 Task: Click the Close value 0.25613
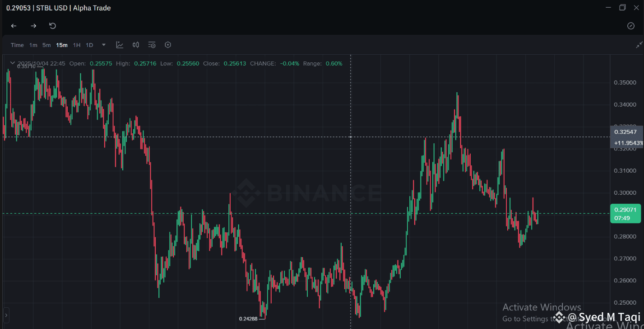coord(235,63)
